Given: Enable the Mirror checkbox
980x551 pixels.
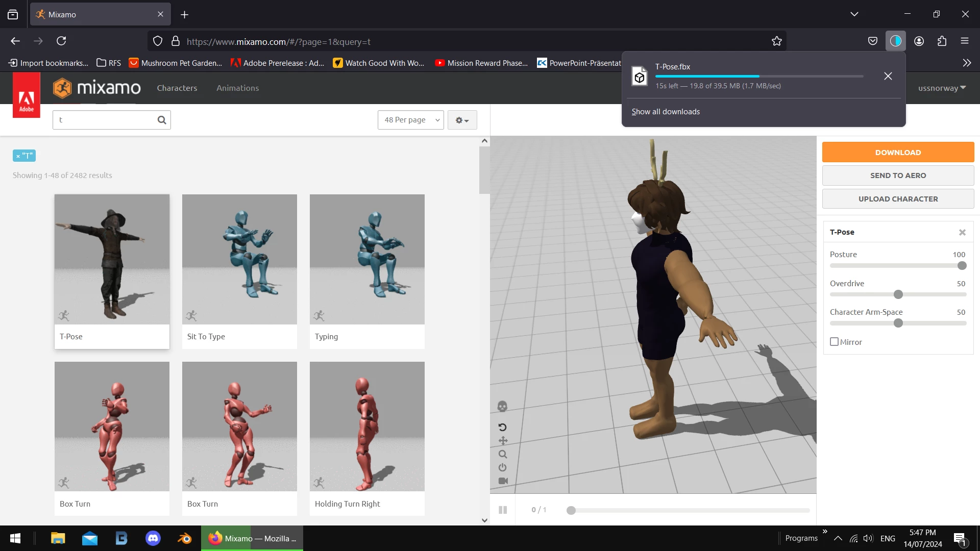Looking at the screenshot, I should pyautogui.click(x=834, y=342).
